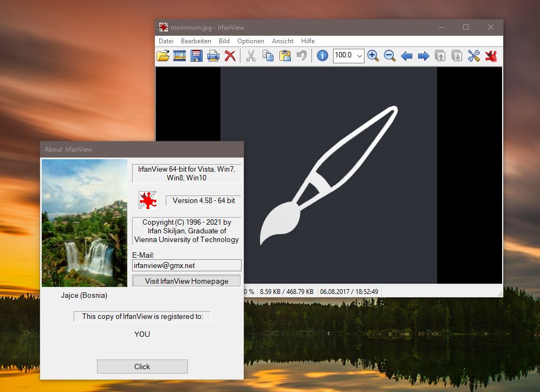Viewport: 540px width, 392px height.
Task: Minimize the IrfanView main window
Action: [441, 27]
